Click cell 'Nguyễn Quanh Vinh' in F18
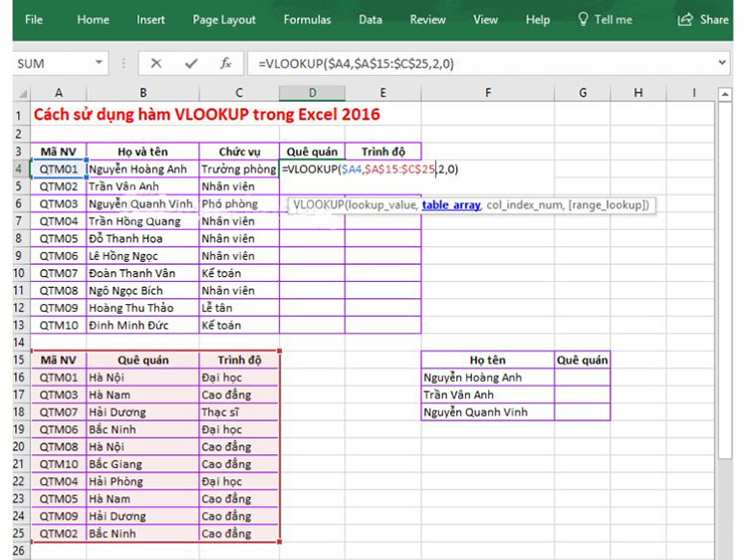The height and width of the screenshot is (560, 747). tap(488, 412)
